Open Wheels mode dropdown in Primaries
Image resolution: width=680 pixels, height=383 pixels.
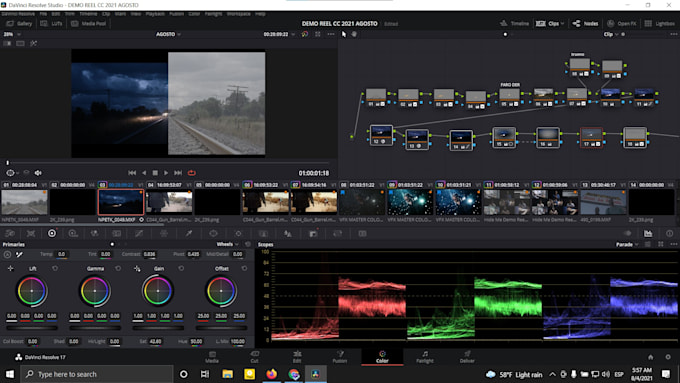[228, 244]
